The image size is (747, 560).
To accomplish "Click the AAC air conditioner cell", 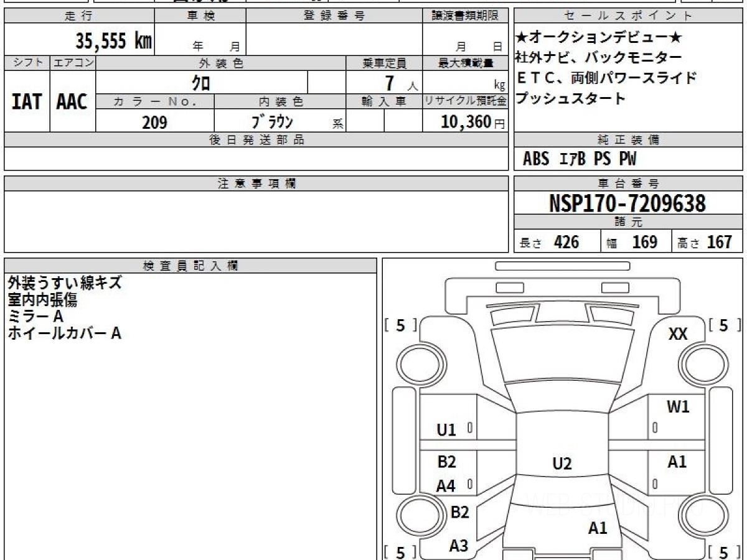I will pos(72,101).
